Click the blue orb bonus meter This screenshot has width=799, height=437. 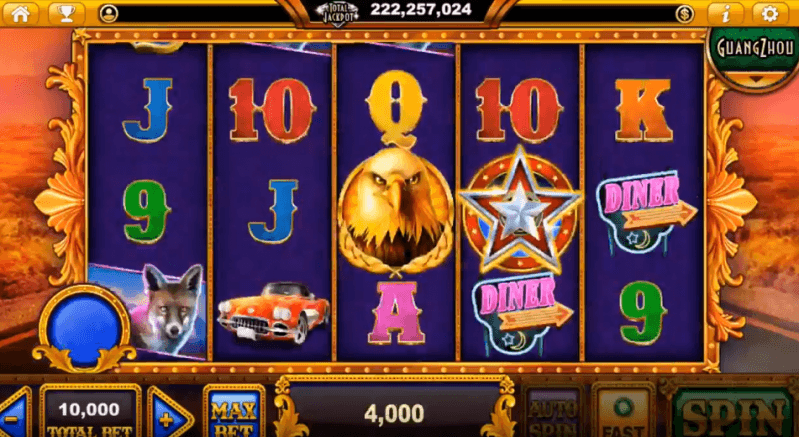click(85, 327)
